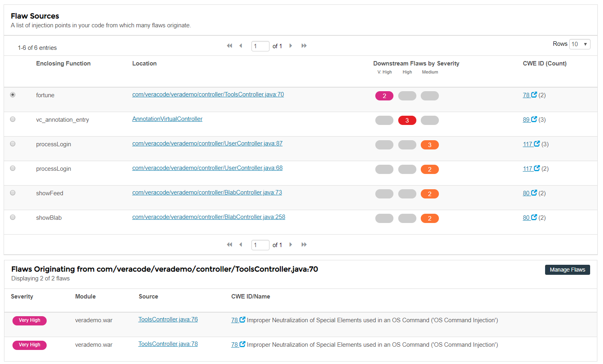
Task: Click the Manage Flaws button
Action: click(567, 270)
